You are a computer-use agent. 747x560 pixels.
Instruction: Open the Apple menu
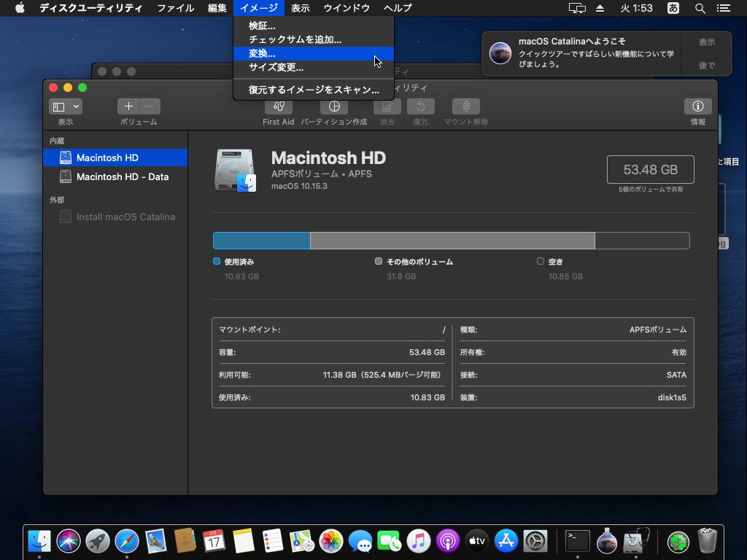click(x=20, y=8)
